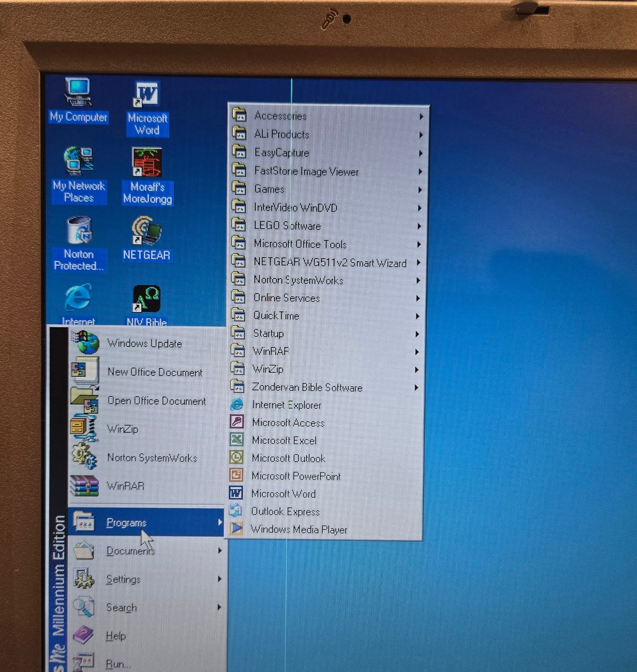Open the Settings menu item
The image size is (637, 672).
(x=147, y=579)
